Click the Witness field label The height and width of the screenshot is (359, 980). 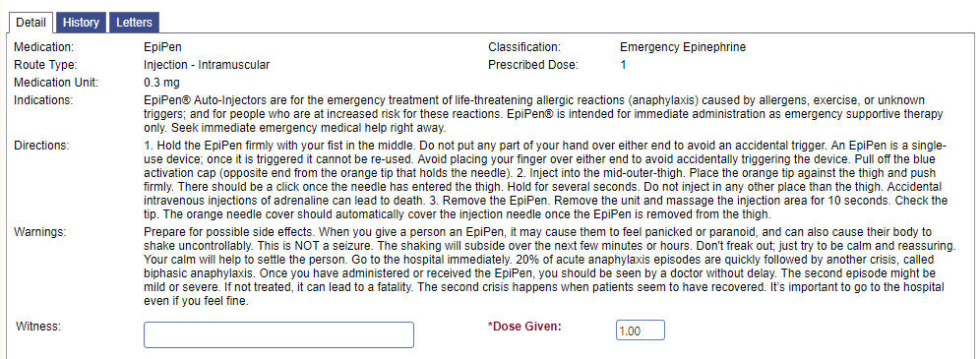[38, 326]
